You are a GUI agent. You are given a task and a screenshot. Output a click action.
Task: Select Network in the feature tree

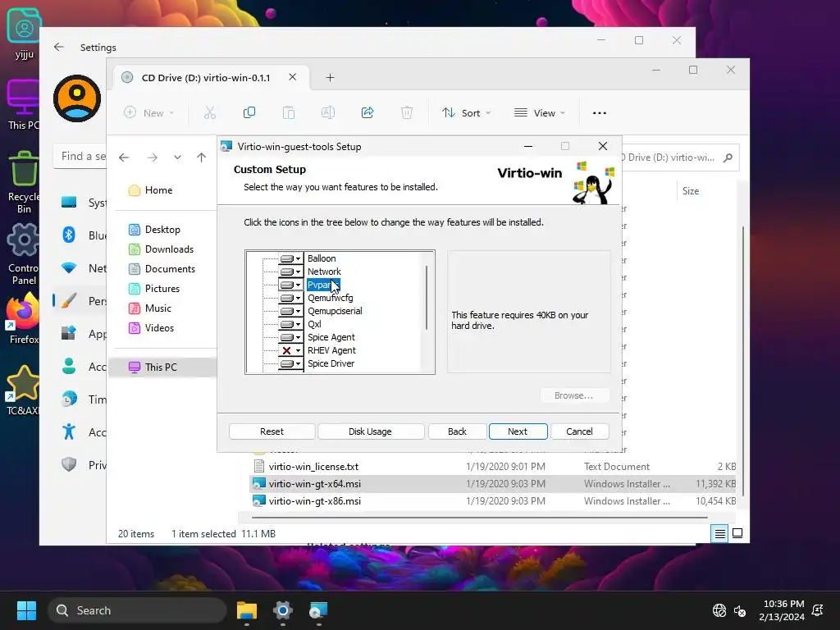(324, 272)
